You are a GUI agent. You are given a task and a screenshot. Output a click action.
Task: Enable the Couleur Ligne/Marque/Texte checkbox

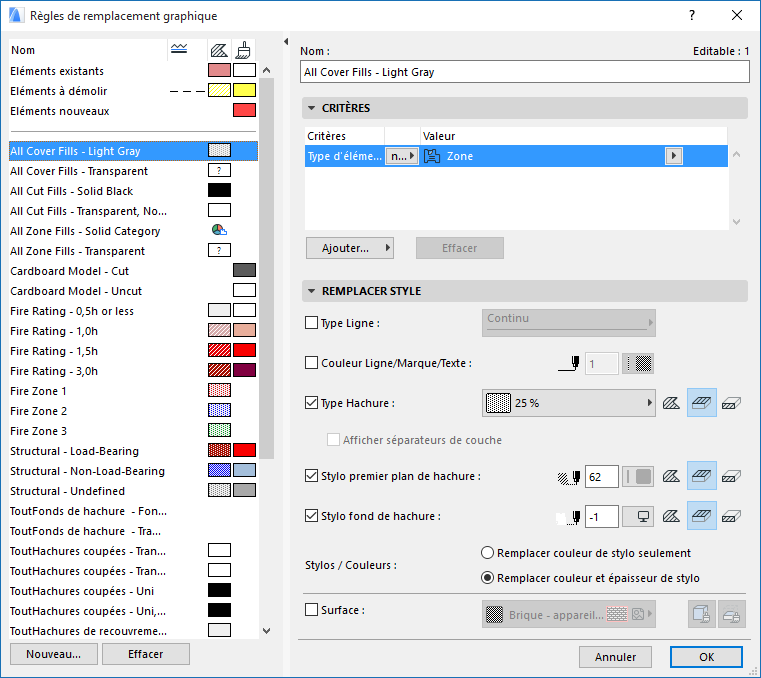[x=311, y=363]
